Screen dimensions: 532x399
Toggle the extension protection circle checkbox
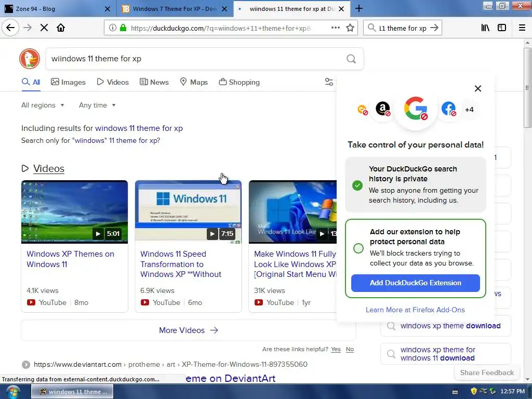(x=358, y=248)
